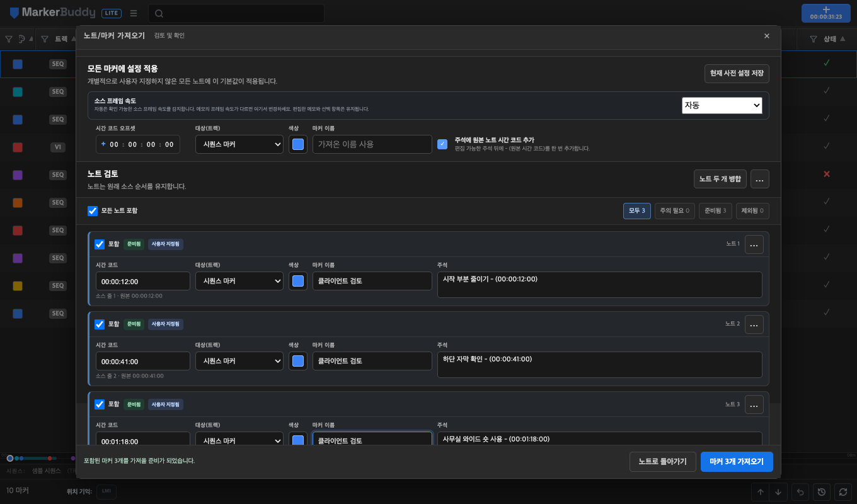Viewport: 857px width, 504px height.
Task: Click the MarkerBuddy shield logo
Action: [14, 13]
